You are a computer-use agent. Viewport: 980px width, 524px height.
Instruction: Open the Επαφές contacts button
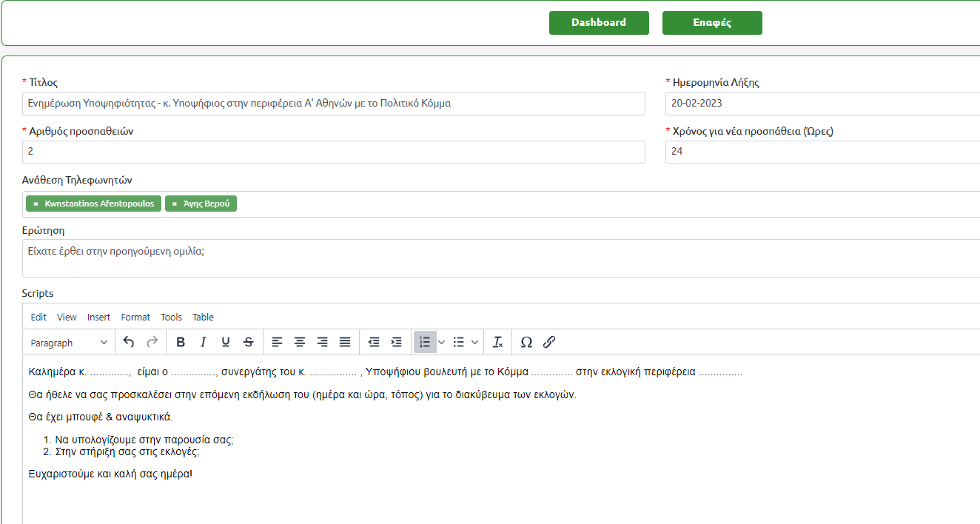(711, 23)
